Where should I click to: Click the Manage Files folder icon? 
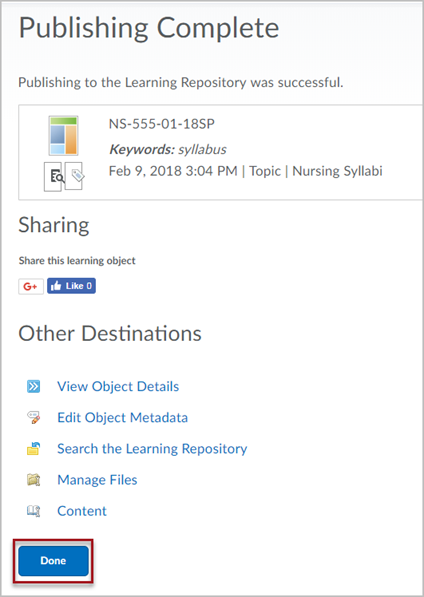[x=33, y=480]
